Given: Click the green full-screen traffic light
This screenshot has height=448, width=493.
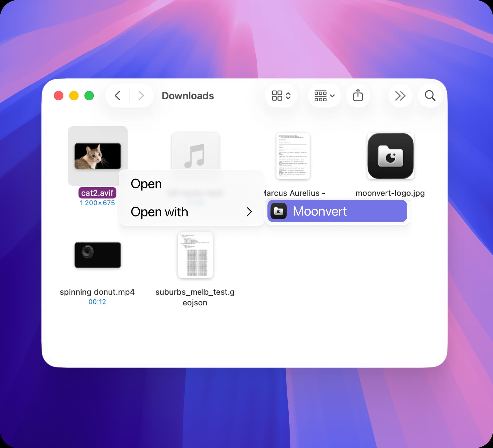Looking at the screenshot, I should pos(89,96).
